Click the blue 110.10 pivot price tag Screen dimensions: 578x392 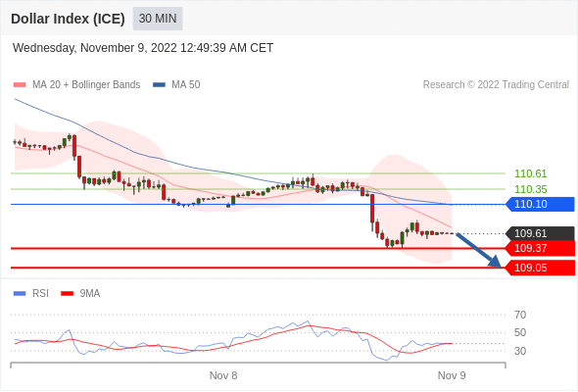pos(540,204)
